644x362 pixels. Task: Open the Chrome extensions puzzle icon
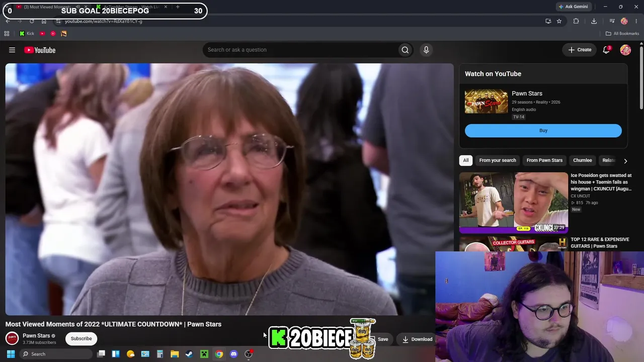point(576,21)
